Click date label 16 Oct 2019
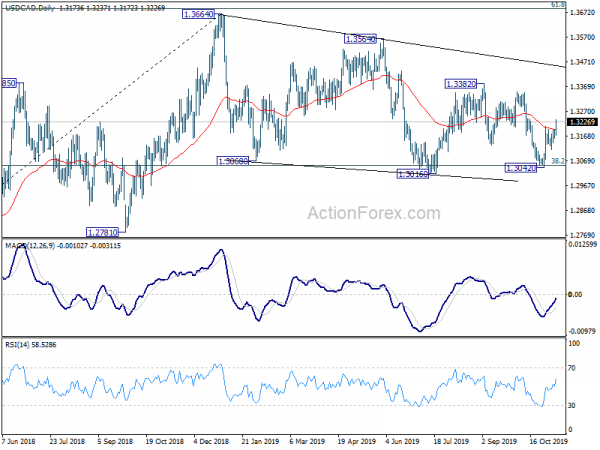 548,442
